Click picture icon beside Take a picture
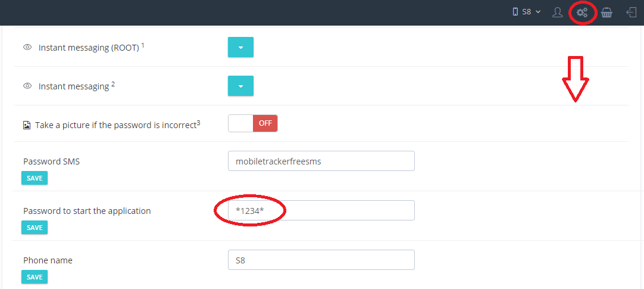Image resolution: width=644 pixels, height=289 pixels. tap(27, 125)
